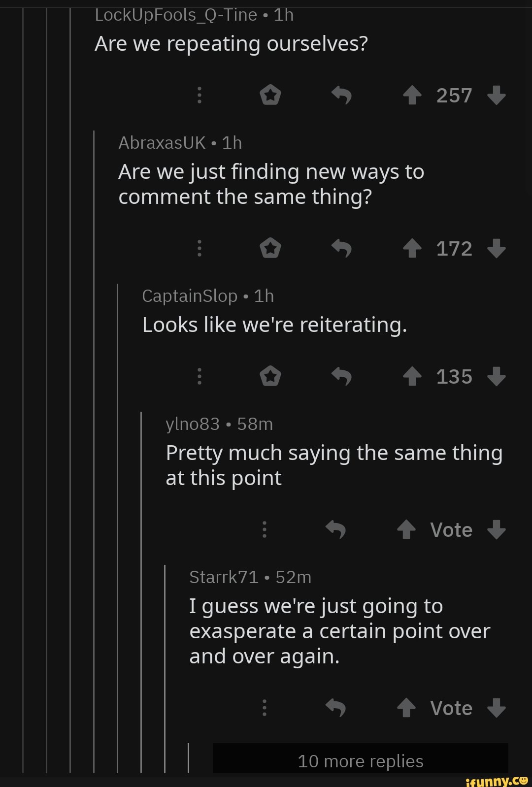Click the award icon on LockUpFools_Q-Tine's comment
The height and width of the screenshot is (787, 532).
(x=270, y=96)
